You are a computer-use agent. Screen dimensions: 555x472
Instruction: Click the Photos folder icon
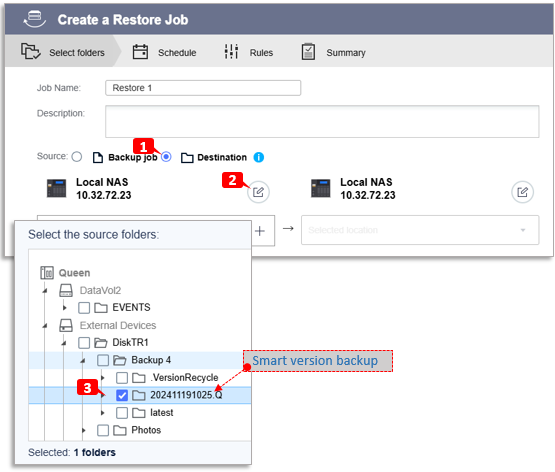(120, 430)
